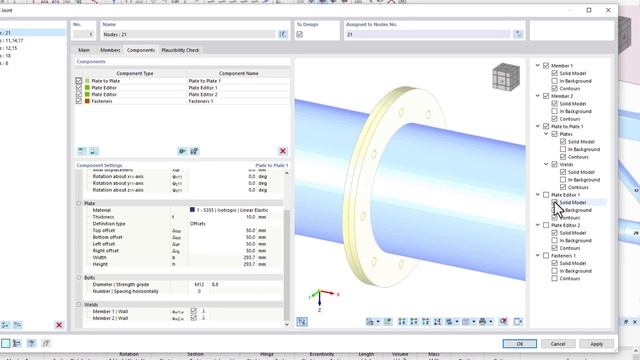Enable Fasteners 1 visibility checkbox
640x360 pixels.
point(546,256)
